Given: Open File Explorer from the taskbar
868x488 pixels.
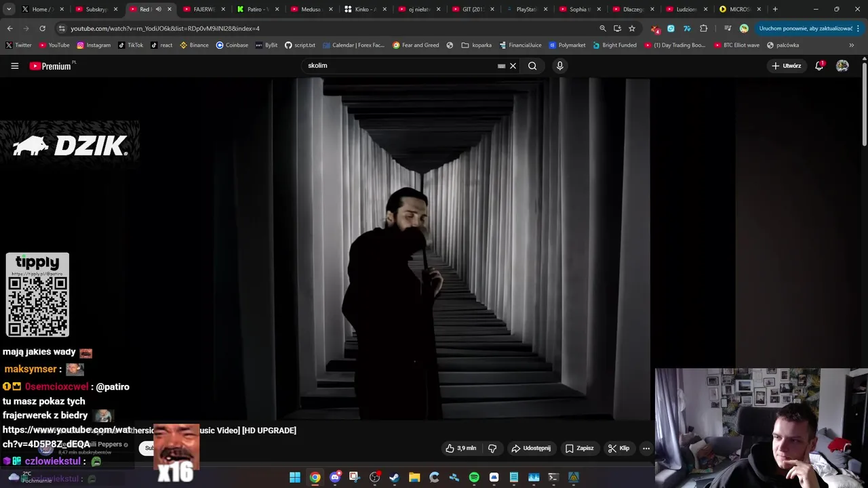Looking at the screenshot, I should point(414,478).
